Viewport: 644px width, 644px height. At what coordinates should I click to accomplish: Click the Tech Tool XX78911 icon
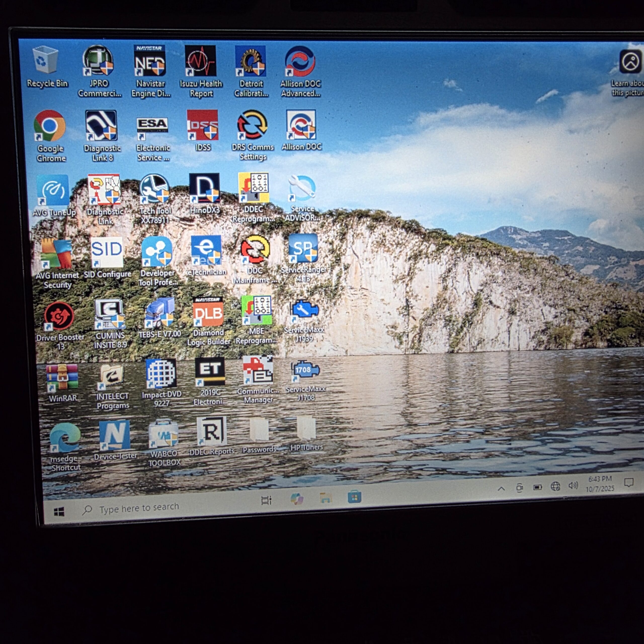[154, 189]
